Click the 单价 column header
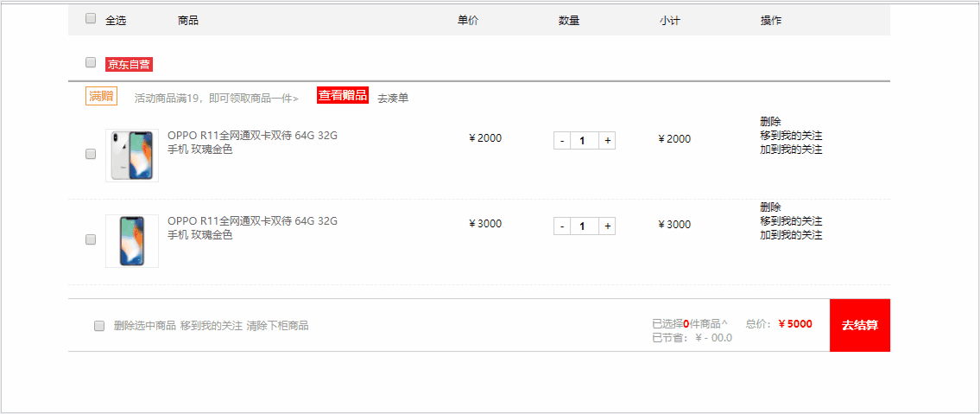Screen dimensions: 980x414 click(x=468, y=21)
